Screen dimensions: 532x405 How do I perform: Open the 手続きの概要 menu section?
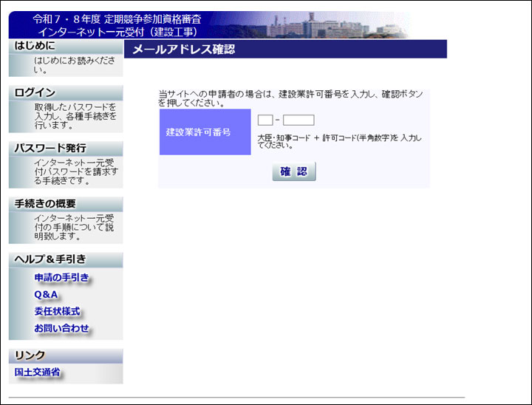(45, 203)
